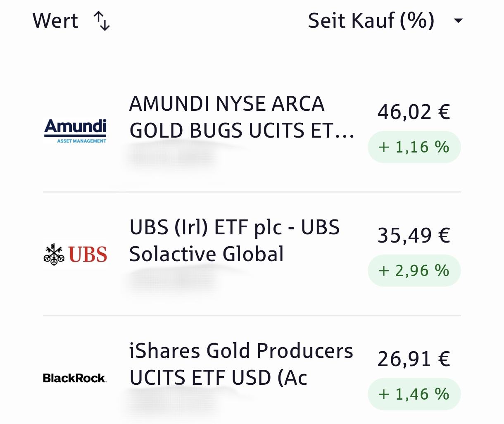The image size is (504, 424).
Task: Click the 35,49 € position value
Action: pos(414,236)
